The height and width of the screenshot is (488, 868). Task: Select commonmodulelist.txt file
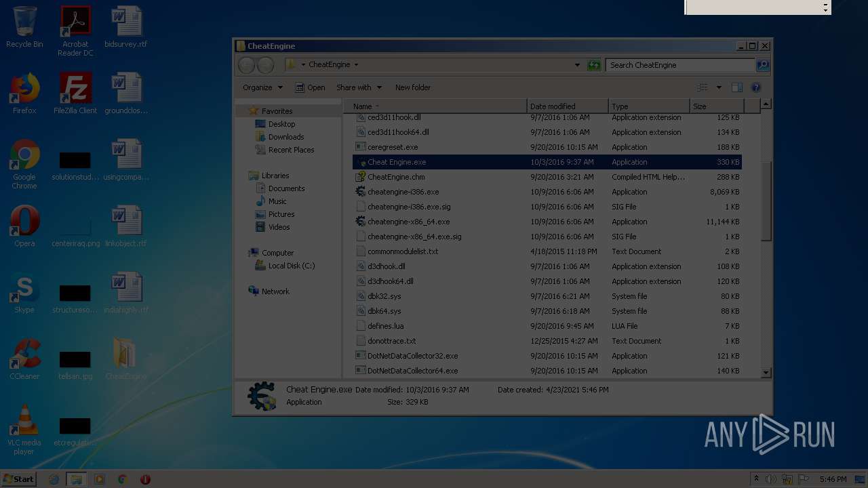(x=397, y=251)
